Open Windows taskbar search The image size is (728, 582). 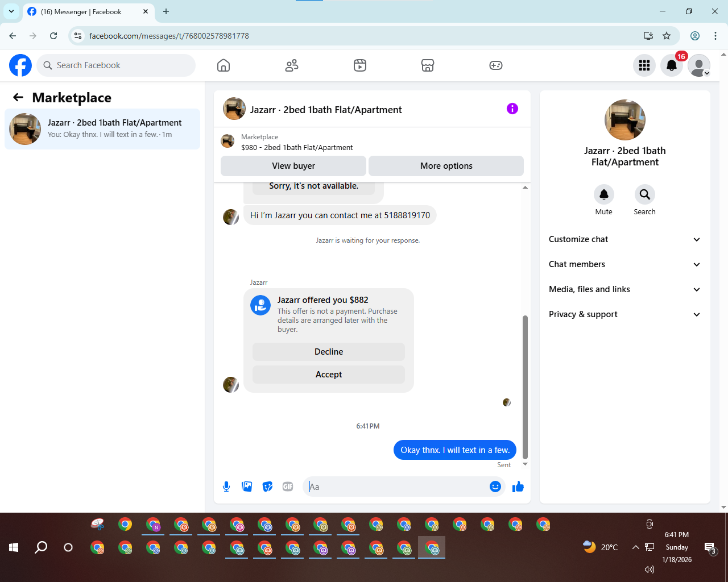41,547
